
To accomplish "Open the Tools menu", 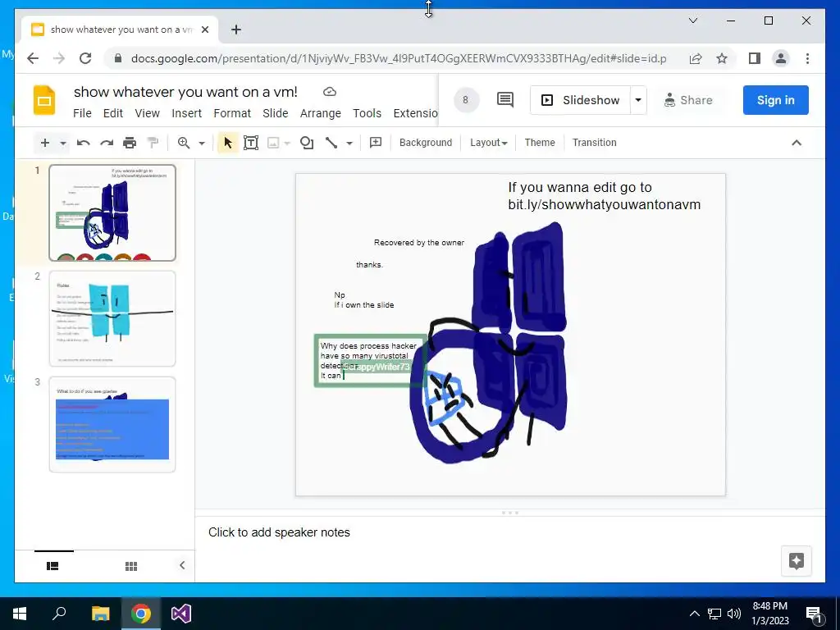I will point(367,113).
